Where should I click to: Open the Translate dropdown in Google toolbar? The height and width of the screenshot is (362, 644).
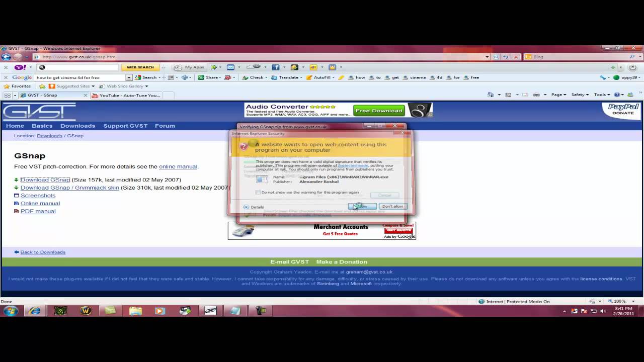coord(301,77)
